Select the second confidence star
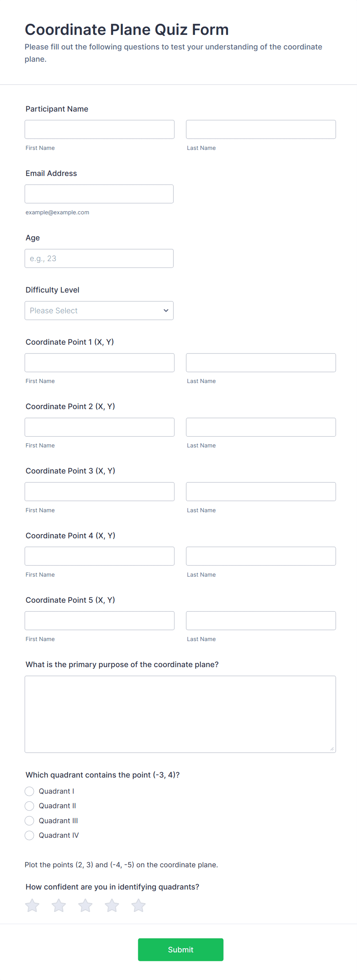Screen dimensions: 357x980 click(59, 906)
